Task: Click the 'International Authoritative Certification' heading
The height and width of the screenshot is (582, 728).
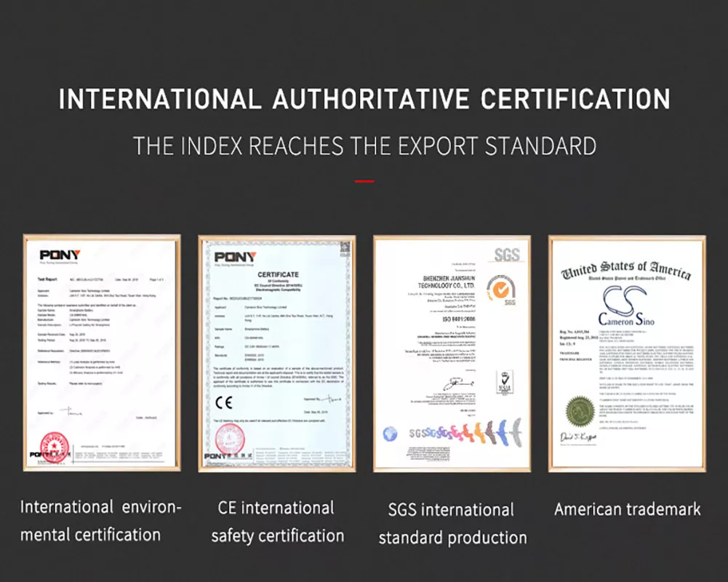Action: pyautogui.click(x=364, y=99)
